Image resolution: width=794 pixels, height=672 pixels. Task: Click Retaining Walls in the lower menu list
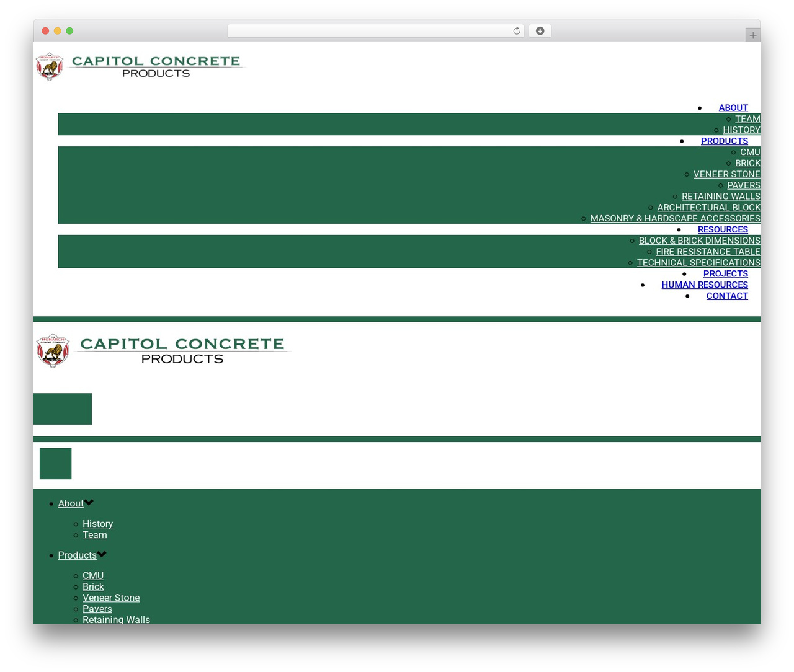[116, 619]
